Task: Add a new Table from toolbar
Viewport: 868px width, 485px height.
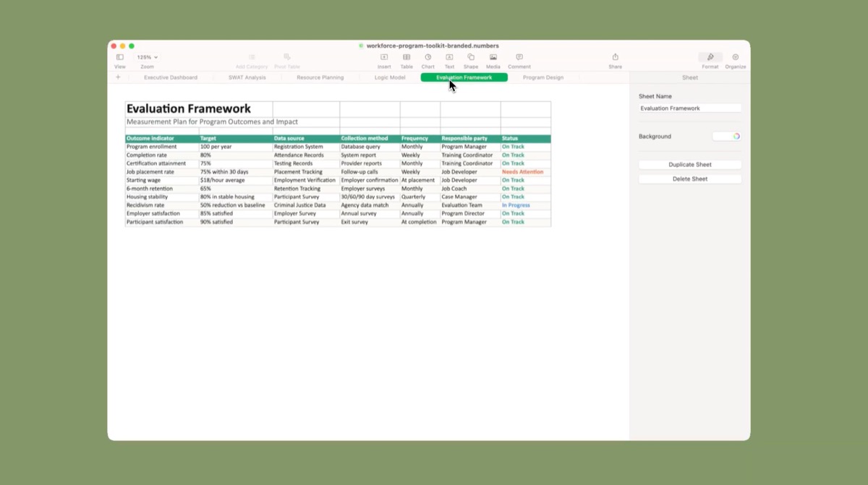Action: (x=407, y=57)
